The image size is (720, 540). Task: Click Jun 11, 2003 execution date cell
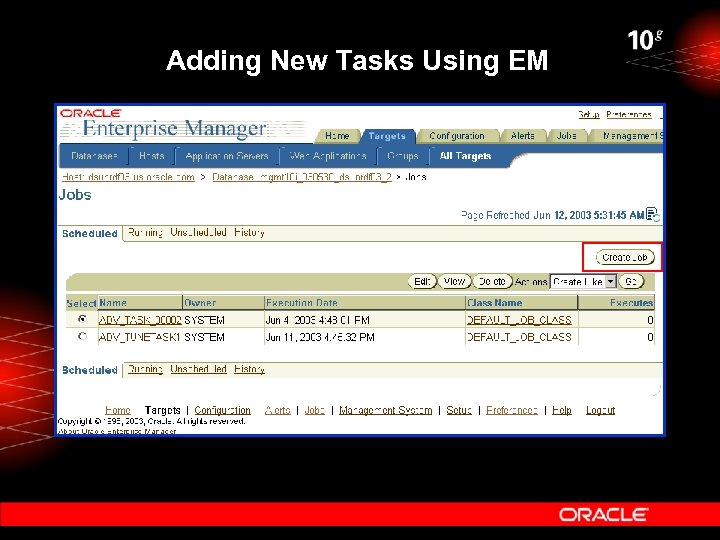pos(320,338)
